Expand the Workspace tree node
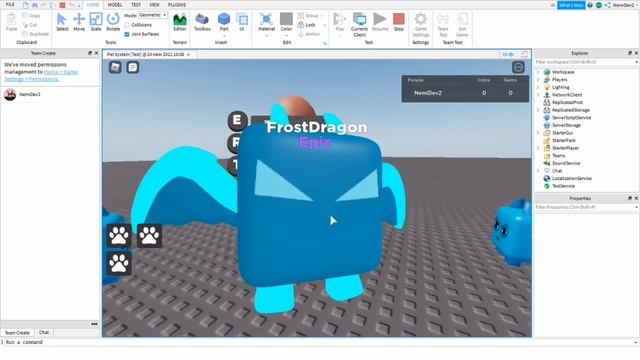640x360 pixels. (x=538, y=72)
